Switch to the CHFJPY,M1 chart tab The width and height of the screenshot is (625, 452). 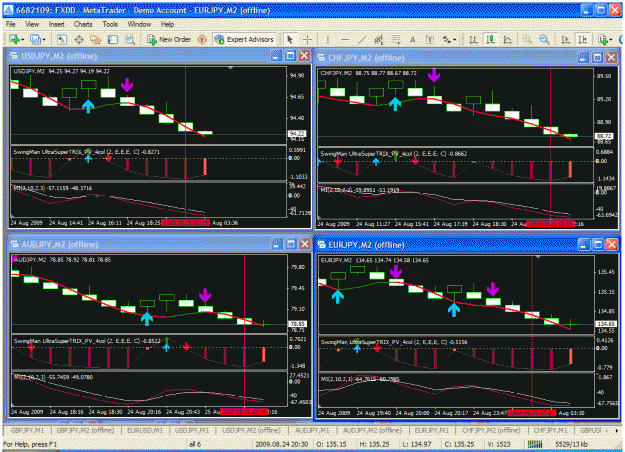[550, 430]
